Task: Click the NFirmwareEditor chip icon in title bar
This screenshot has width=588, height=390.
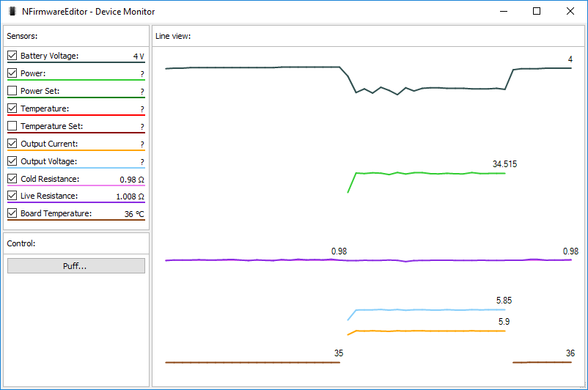Action: (x=12, y=11)
